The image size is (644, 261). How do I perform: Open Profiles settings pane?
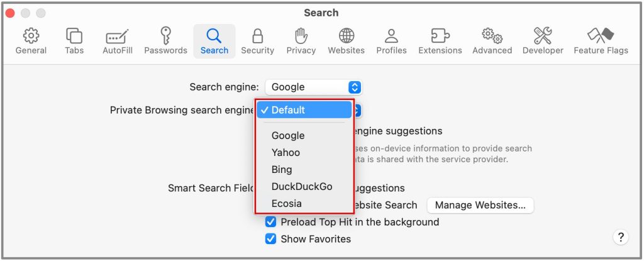(391, 41)
